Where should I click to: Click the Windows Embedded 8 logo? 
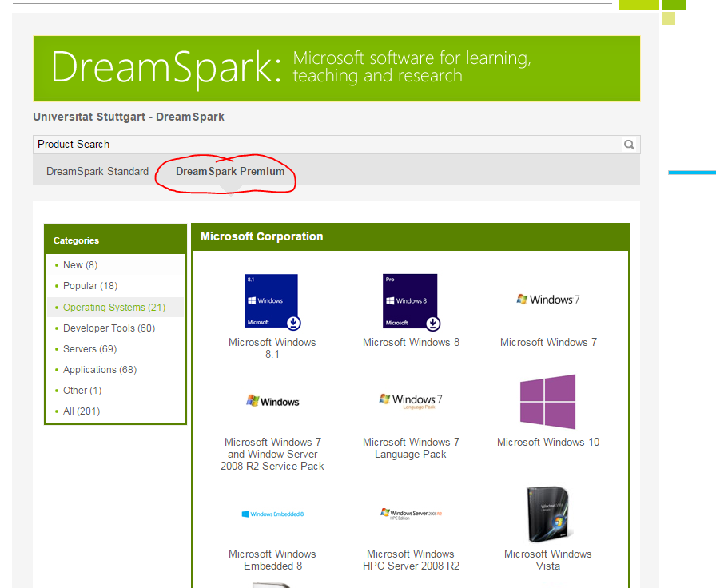pyautogui.click(x=272, y=514)
